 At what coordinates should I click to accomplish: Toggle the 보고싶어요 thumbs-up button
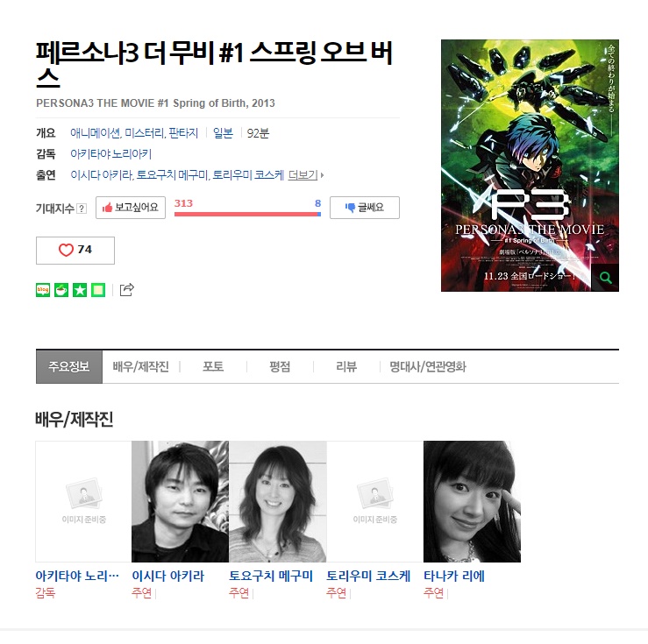[x=131, y=208]
